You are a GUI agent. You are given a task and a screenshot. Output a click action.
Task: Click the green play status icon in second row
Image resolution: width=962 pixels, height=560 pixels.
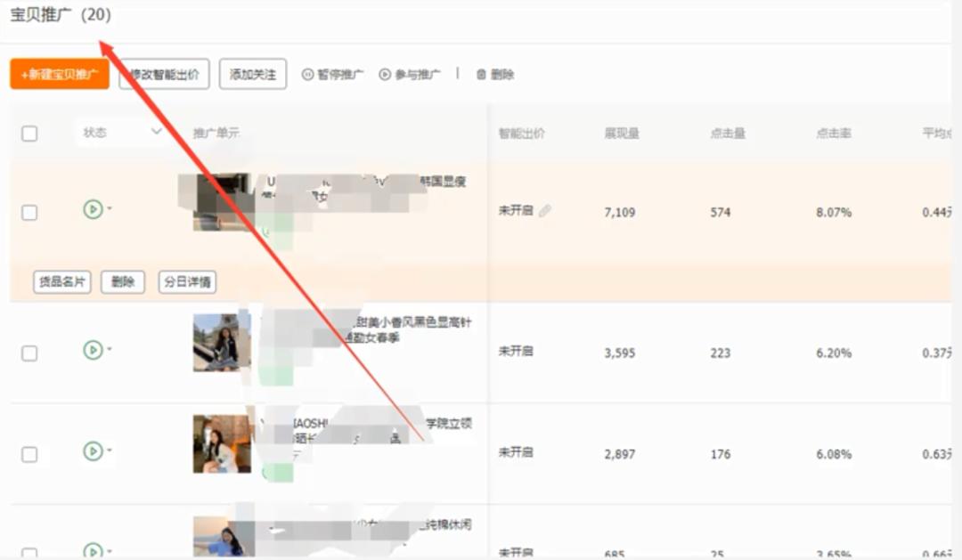[x=94, y=349]
